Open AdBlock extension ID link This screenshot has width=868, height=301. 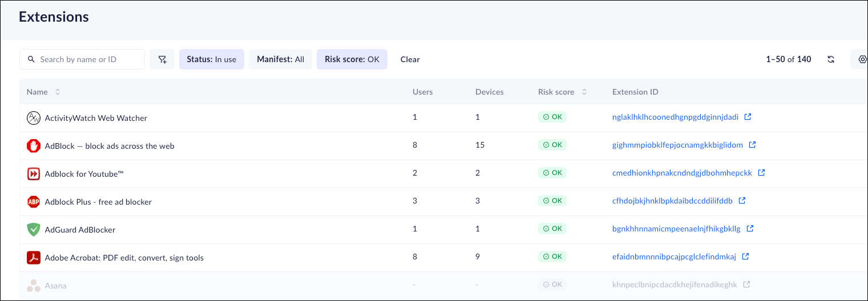(677, 145)
